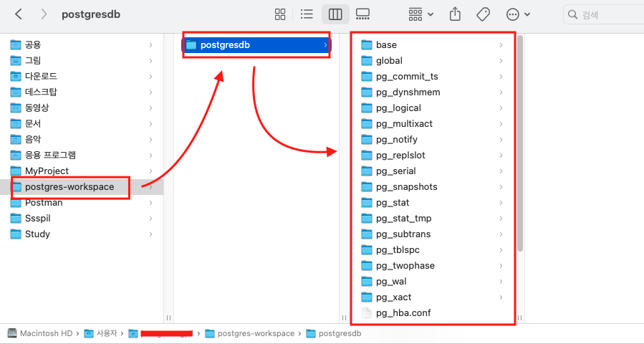Image resolution: width=644 pixels, height=344 pixels.
Task: Expand the Study folder chevron
Action: [150, 234]
